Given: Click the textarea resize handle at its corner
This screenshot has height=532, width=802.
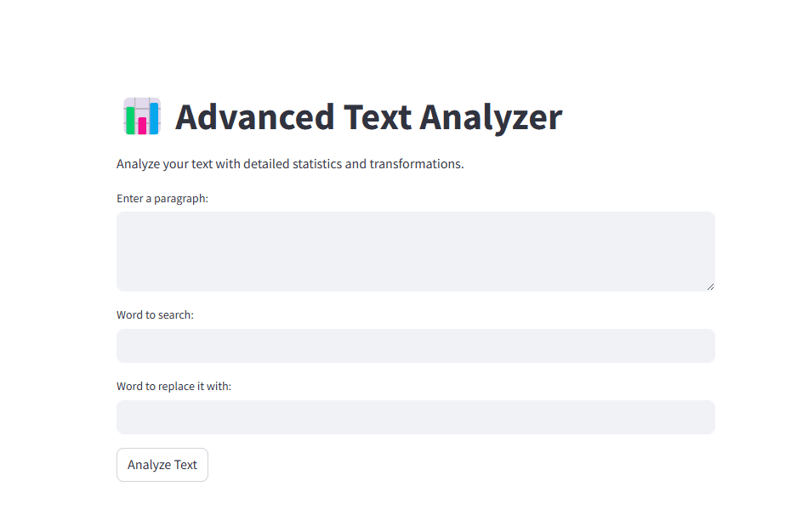Looking at the screenshot, I should (x=711, y=286).
